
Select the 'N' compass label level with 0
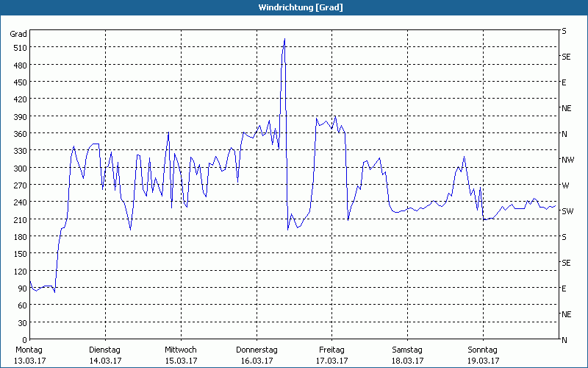click(x=564, y=340)
